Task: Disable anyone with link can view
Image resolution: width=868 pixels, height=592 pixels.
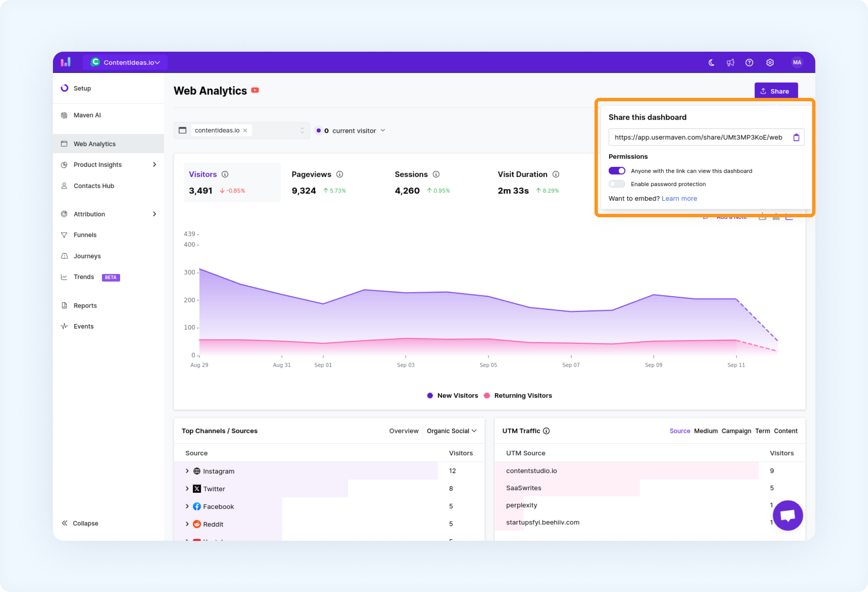Action: (x=617, y=171)
